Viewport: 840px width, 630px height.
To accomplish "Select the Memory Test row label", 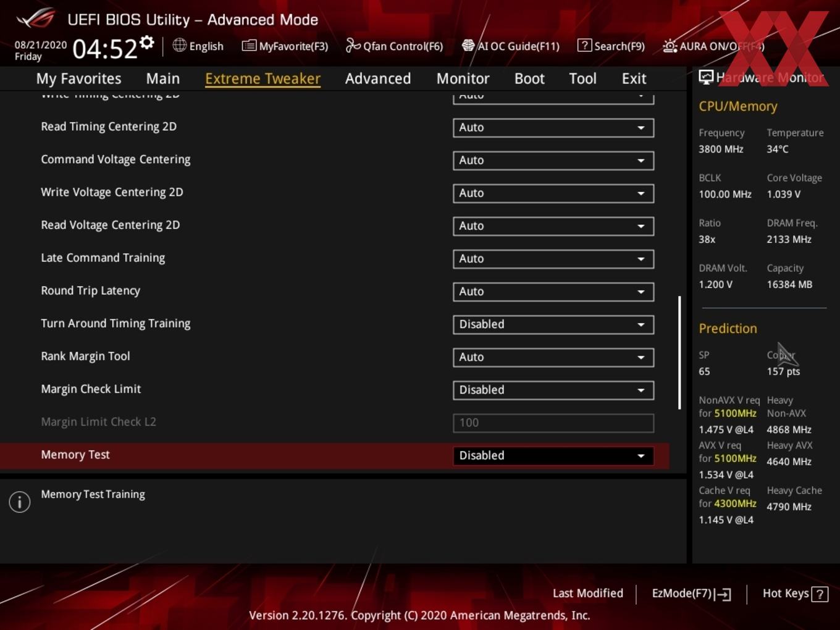I will coord(75,455).
